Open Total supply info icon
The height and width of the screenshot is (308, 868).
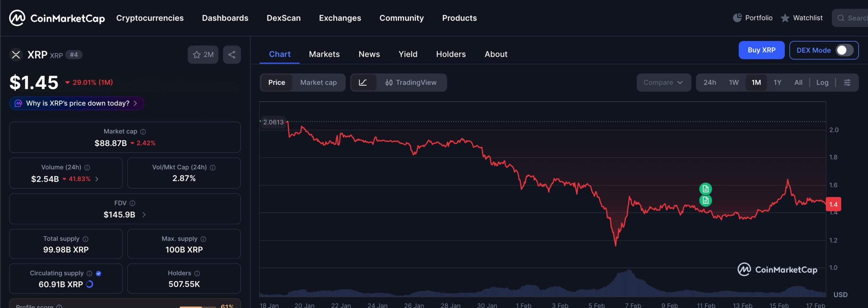coord(85,239)
